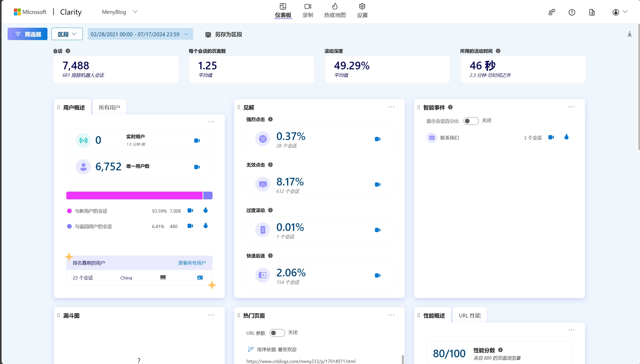Open recordings for unique users 6,752
The image size is (640, 364).
click(x=197, y=167)
